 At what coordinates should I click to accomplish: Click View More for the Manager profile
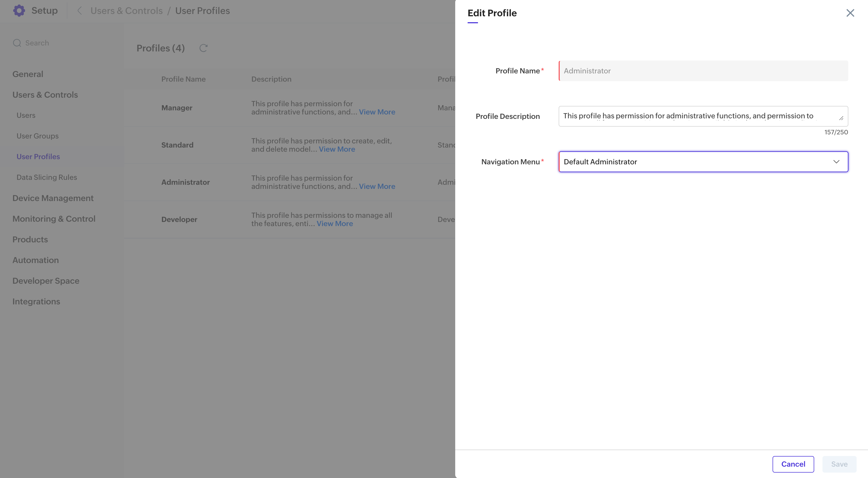tap(377, 112)
